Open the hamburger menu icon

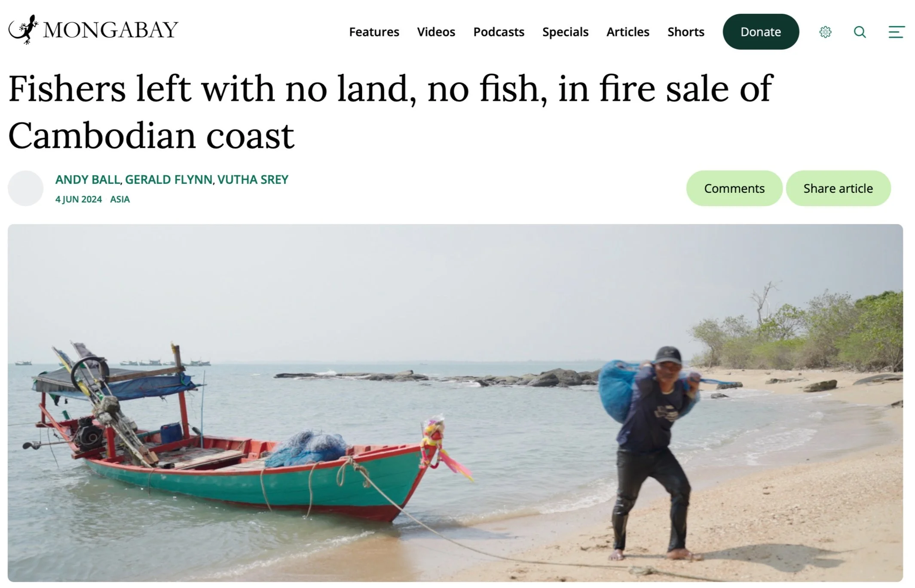pyautogui.click(x=897, y=32)
